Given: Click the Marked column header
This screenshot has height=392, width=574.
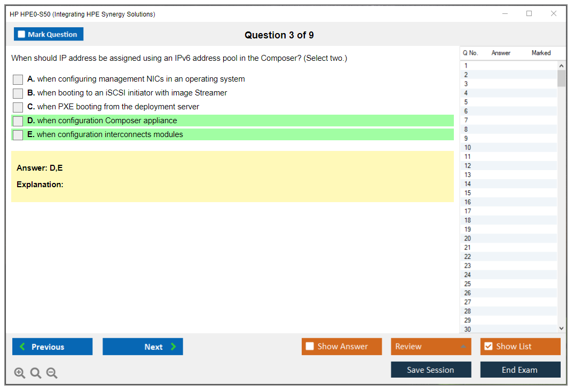Looking at the screenshot, I should click(x=540, y=53).
